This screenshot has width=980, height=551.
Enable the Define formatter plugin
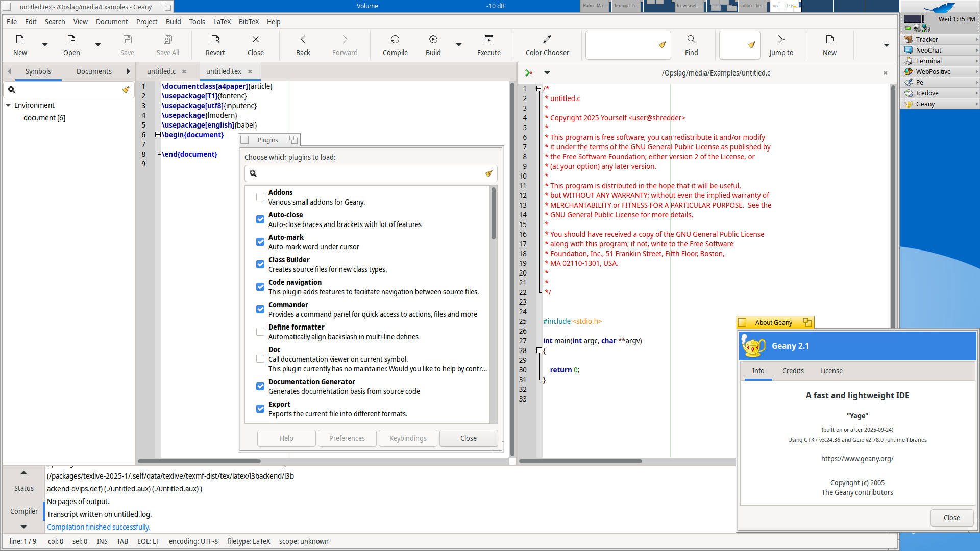(260, 332)
